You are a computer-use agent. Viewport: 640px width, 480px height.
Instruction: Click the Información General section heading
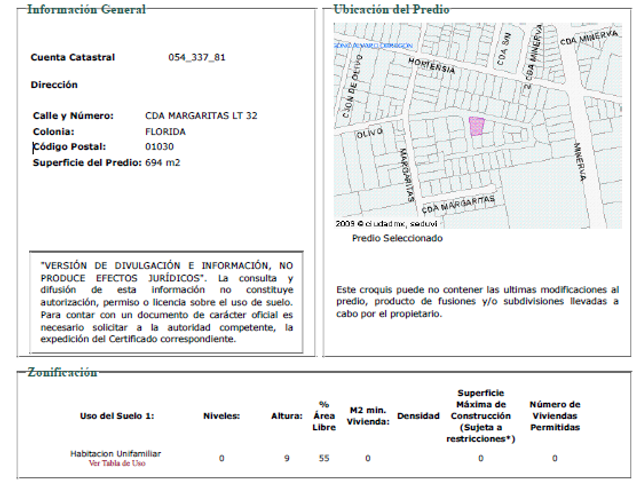click(x=87, y=9)
